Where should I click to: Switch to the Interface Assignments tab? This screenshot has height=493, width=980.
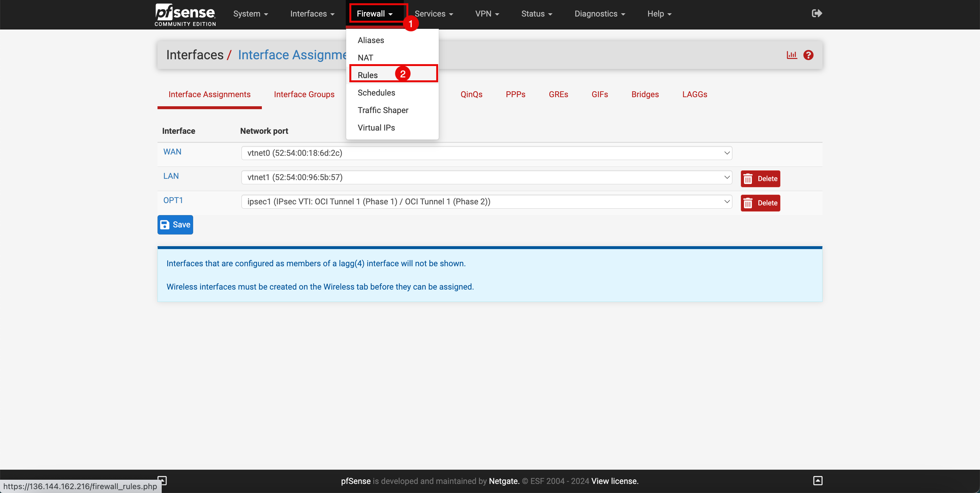click(209, 94)
